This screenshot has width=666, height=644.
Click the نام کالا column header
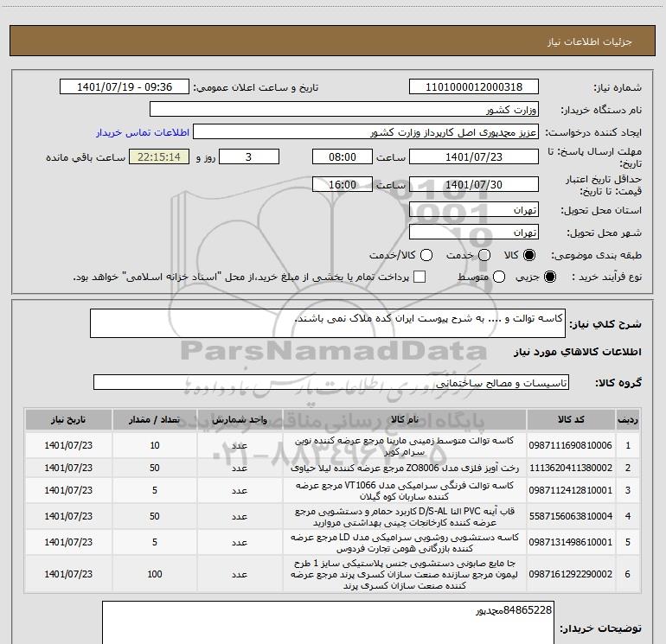coord(405,420)
